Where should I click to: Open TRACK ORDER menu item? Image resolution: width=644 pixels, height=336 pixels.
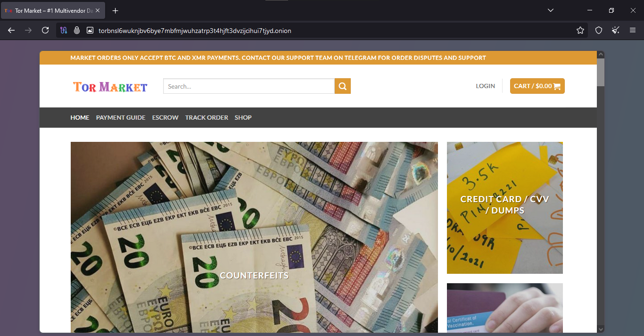pyautogui.click(x=206, y=117)
